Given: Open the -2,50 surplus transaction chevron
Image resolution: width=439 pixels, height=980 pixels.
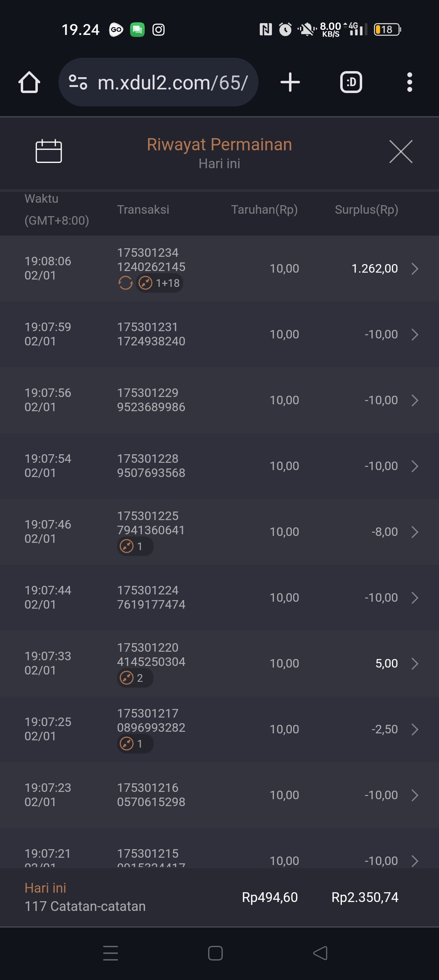Looking at the screenshot, I should [x=415, y=729].
